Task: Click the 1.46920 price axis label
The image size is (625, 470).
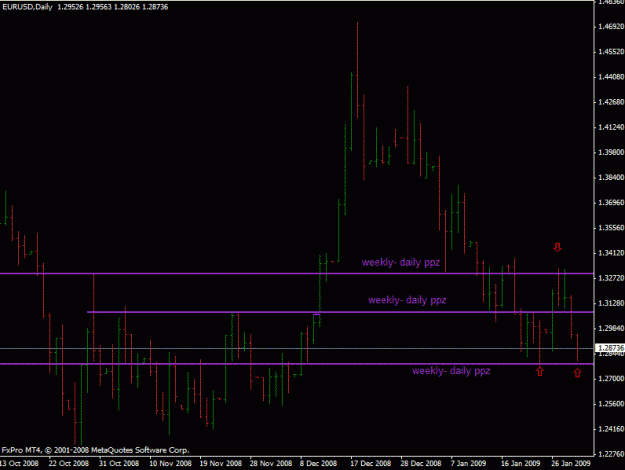Action: 611,26
